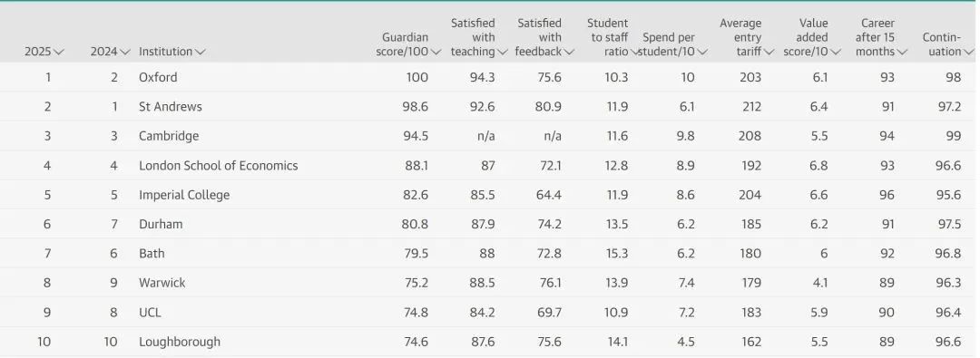This screenshot has height=358, width=980.
Task: Click the Institution column sort chevron
Action: pos(200,52)
